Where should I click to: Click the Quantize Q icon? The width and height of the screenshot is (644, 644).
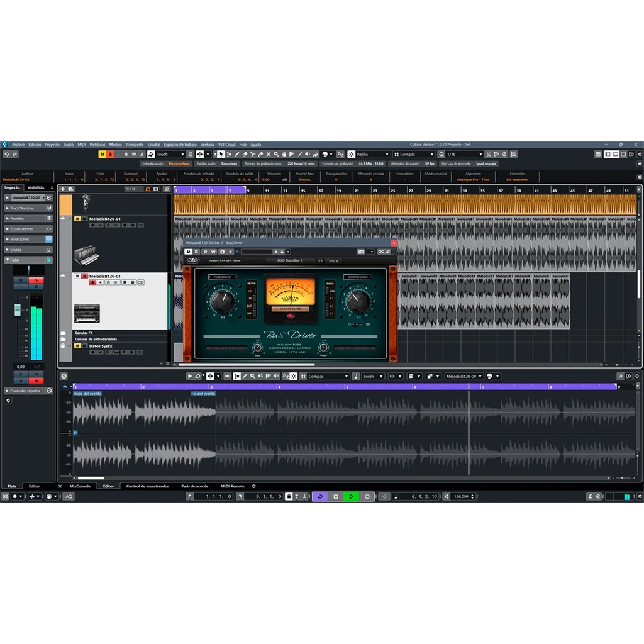pos(441,155)
